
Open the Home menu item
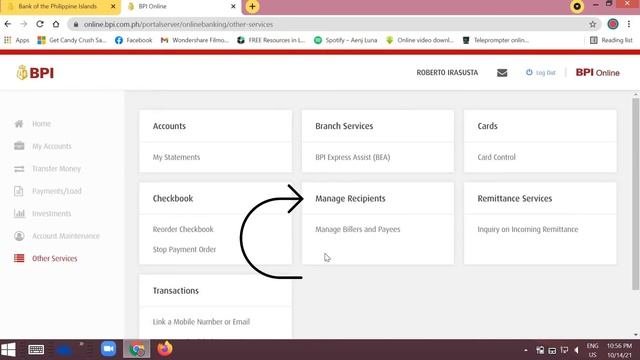click(41, 124)
